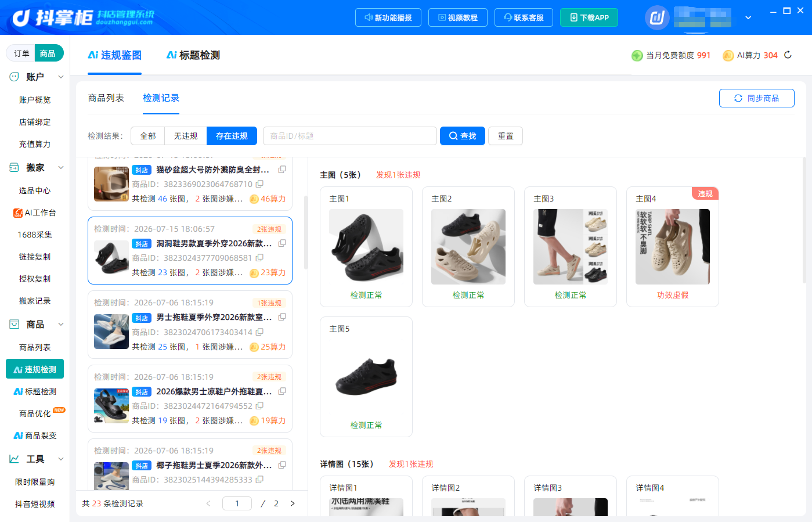812x522 pixels.
Task: Open the account dropdown arrow
Action: click(x=748, y=17)
